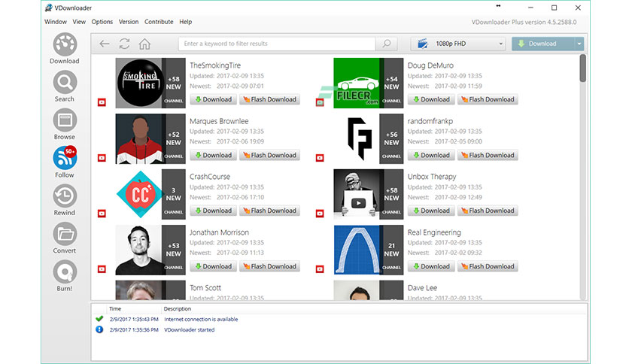This screenshot has width=629, height=364.
Task: Expand the main Download button arrow
Action: (x=579, y=44)
